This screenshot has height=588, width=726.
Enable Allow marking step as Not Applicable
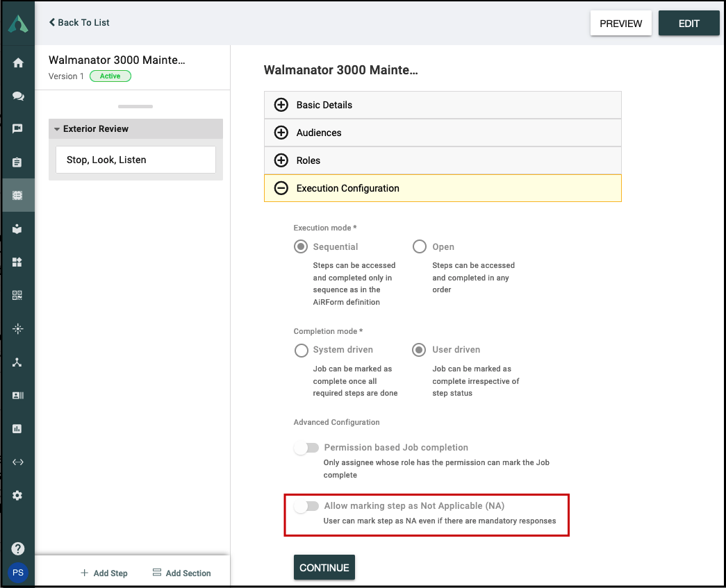306,506
